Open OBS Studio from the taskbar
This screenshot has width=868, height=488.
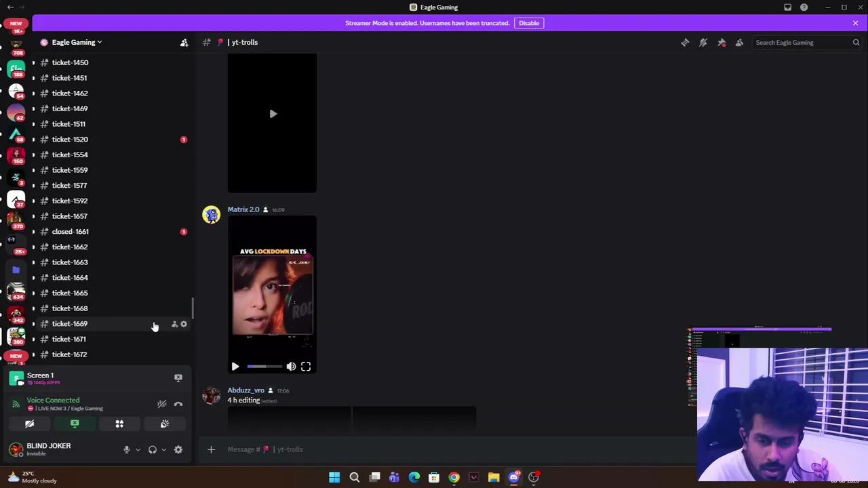pos(534,477)
